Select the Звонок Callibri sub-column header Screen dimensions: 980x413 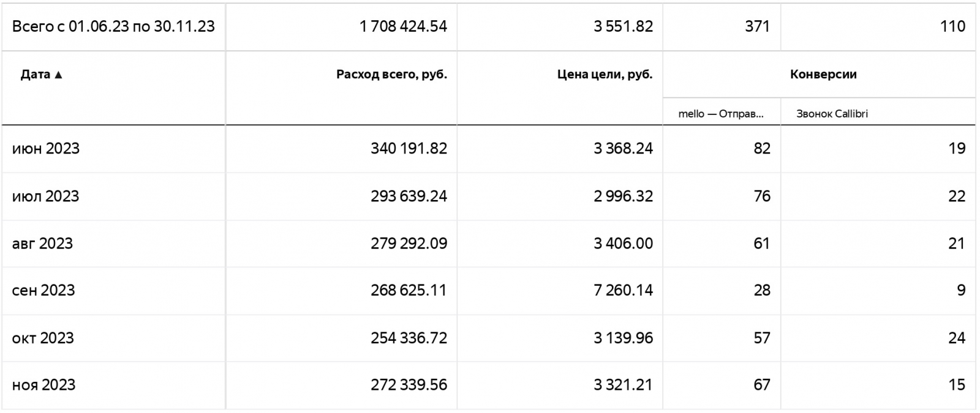click(832, 114)
